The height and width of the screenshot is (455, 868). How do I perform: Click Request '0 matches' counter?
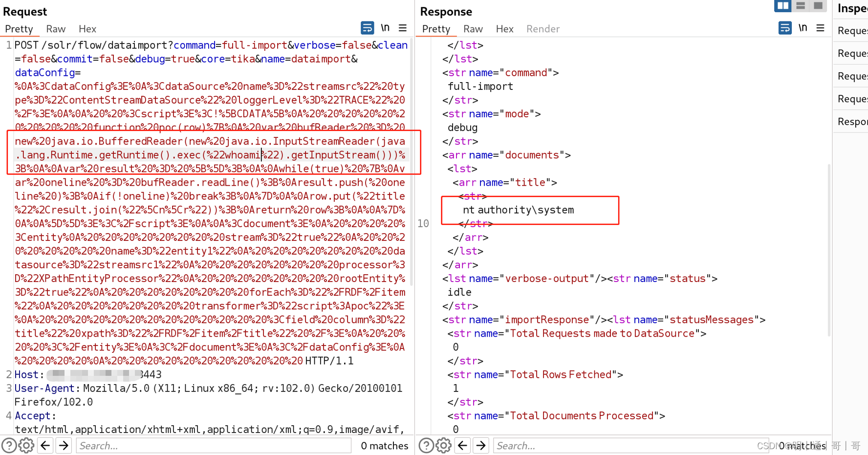click(385, 446)
